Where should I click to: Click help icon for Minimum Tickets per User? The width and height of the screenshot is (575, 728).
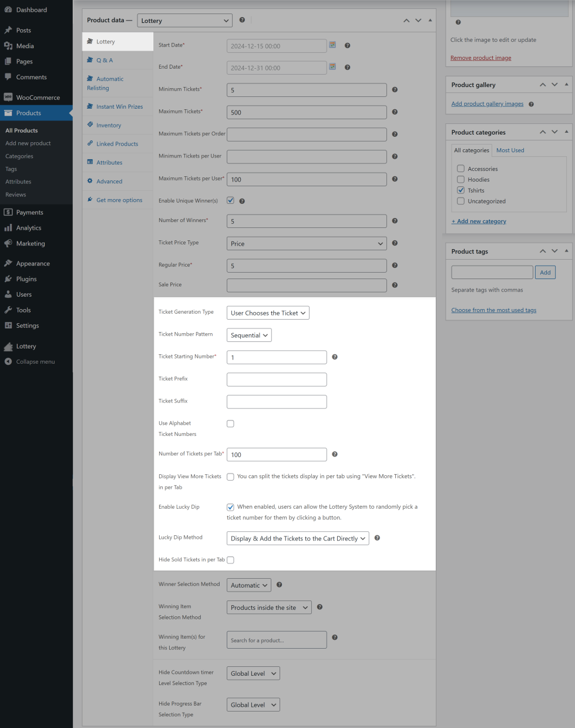tap(395, 156)
